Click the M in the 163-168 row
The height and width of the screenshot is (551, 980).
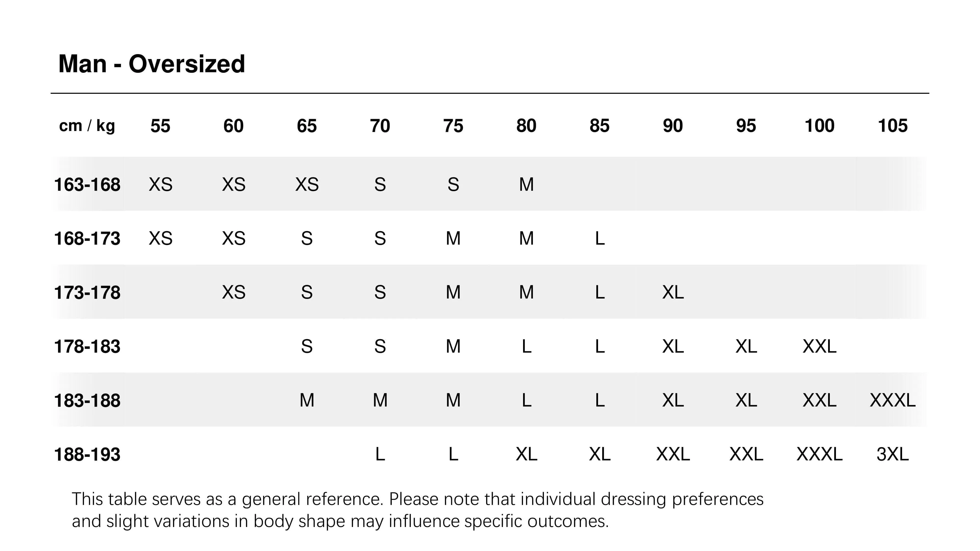(527, 184)
